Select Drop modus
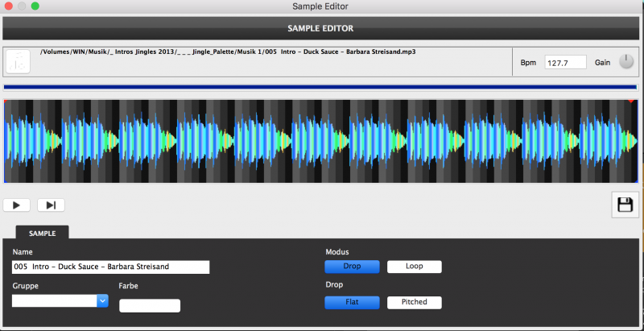Viewport: 644px width, 331px height. [351, 267]
